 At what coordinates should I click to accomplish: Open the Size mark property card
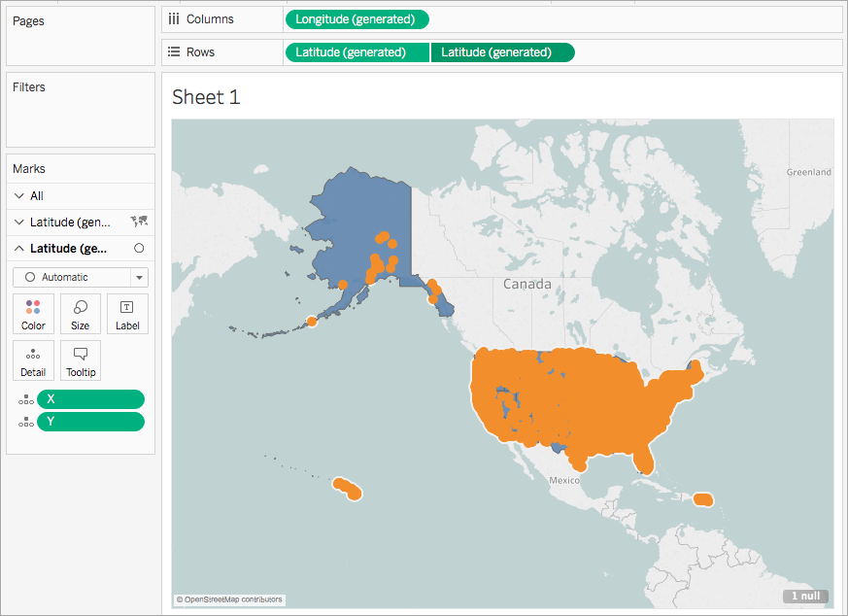click(80, 314)
